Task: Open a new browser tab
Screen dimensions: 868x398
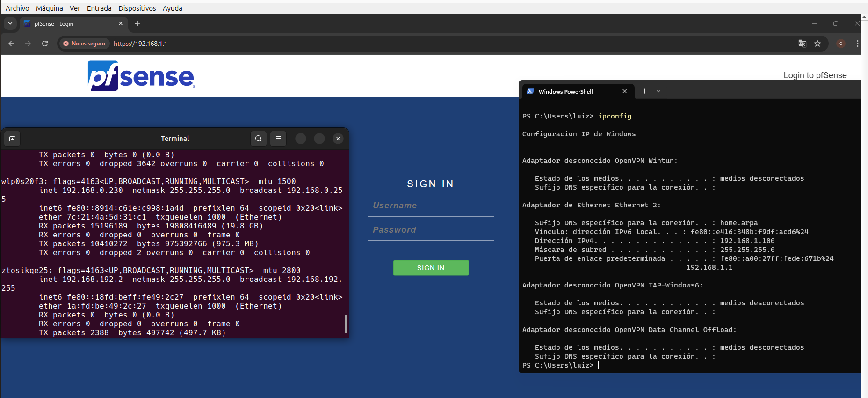Action: pos(137,23)
